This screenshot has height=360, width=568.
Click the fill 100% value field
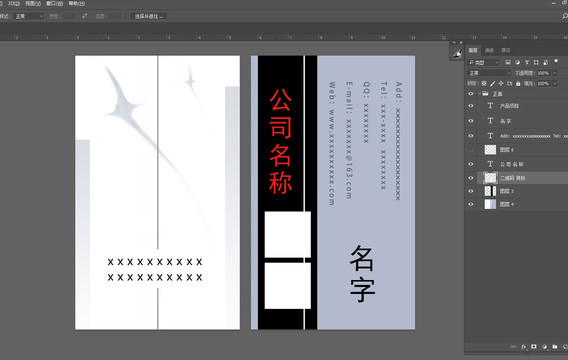543,83
